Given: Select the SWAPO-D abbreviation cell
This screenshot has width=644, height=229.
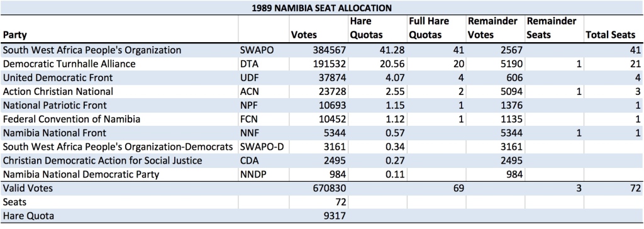Looking at the screenshot, I should (257, 147).
